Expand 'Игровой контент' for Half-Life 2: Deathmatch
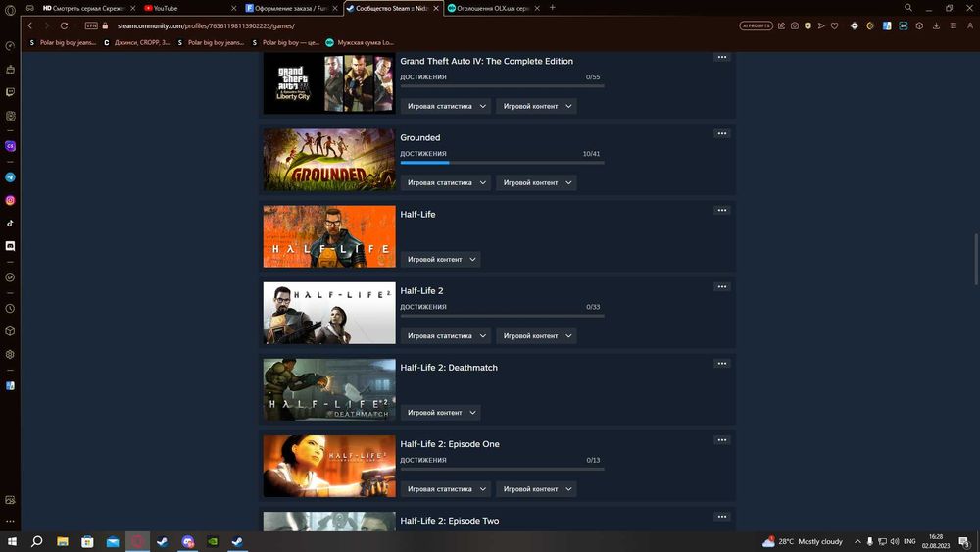 point(441,413)
